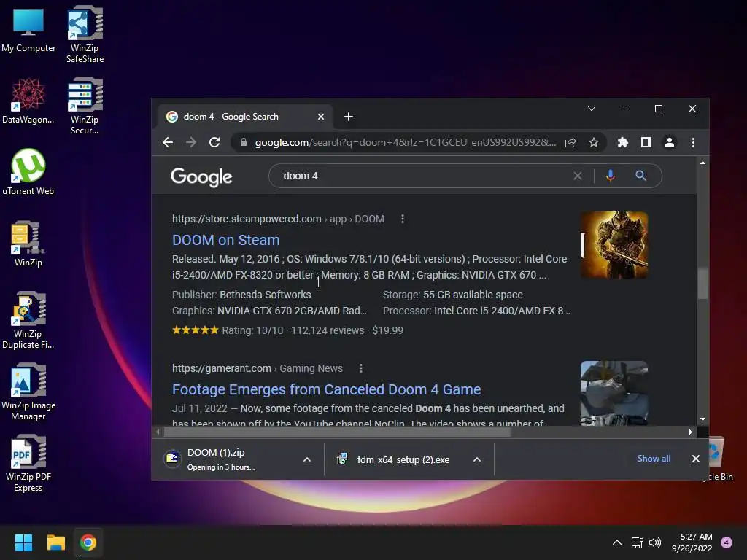The width and height of the screenshot is (747, 560).
Task: Expand fdm_x64_setup (2).exe download options
Action: [x=477, y=459]
